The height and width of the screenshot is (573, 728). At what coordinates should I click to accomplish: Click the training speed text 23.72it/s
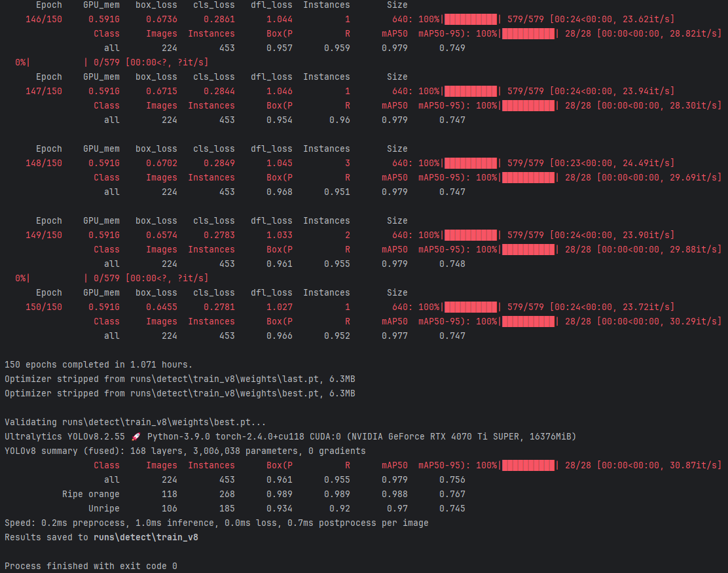[x=646, y=307]
